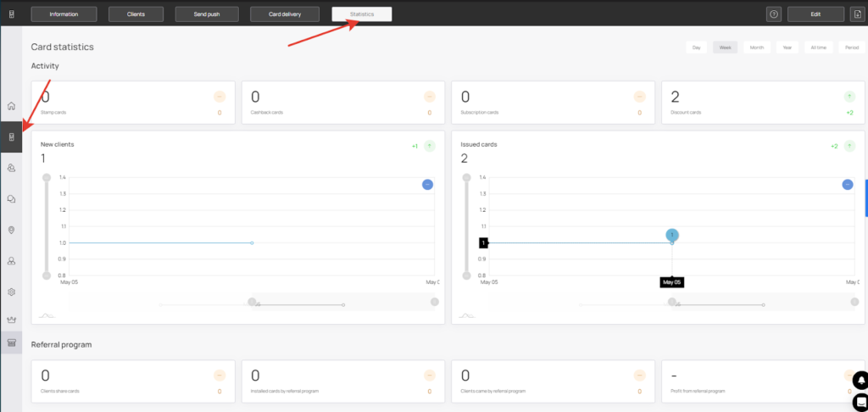The height and width of the screenshot is (412, 868).
Task: Click the Edit button
Action: [x=815, y=14]
